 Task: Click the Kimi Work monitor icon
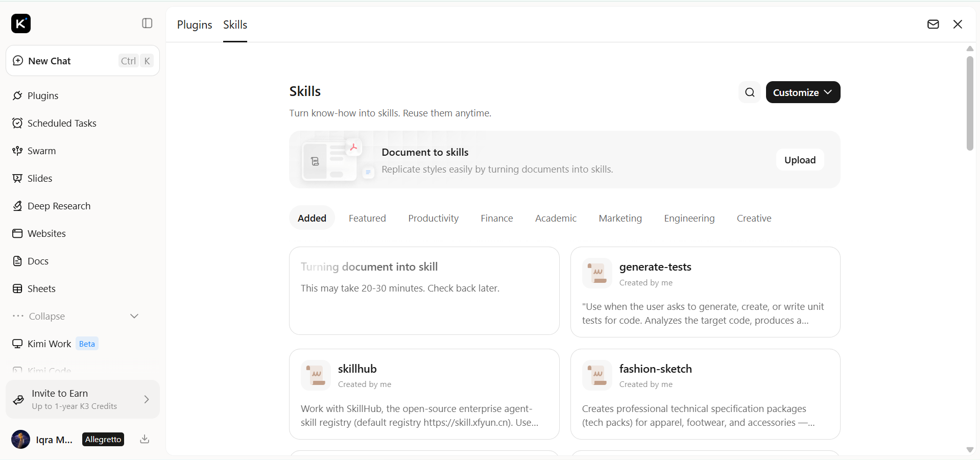[17, 344]
